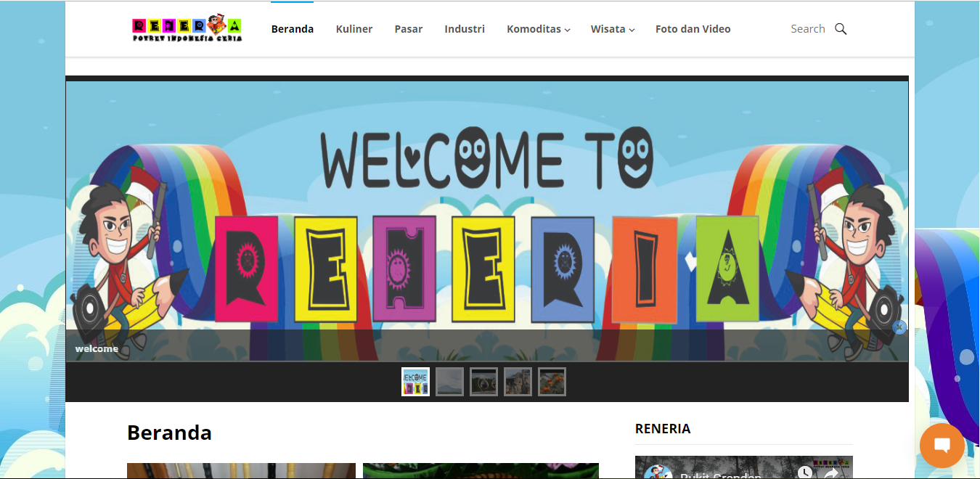This screenshot has width=980, height=479.
Task: Open the second article image with green leaves
Action: [x=481, y=471]
